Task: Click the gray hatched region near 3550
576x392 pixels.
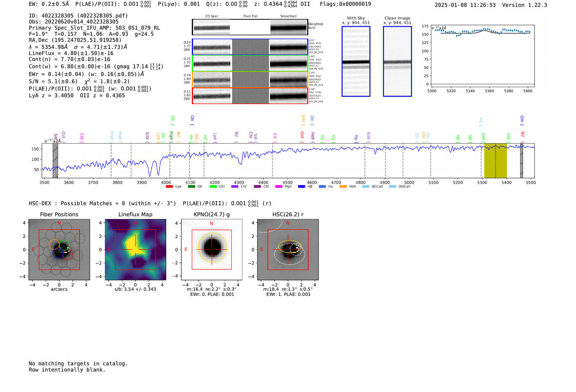Action: click(x=55, y=161)
